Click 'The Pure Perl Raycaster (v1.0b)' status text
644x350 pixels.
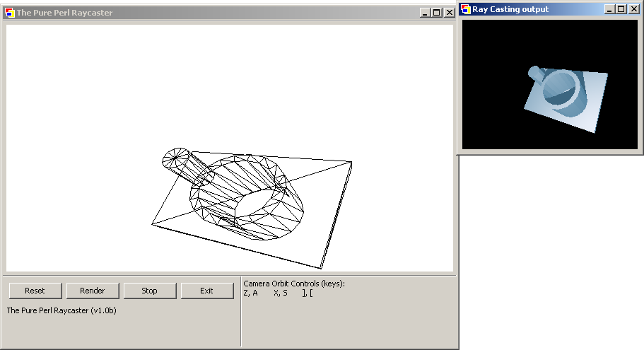62,310
